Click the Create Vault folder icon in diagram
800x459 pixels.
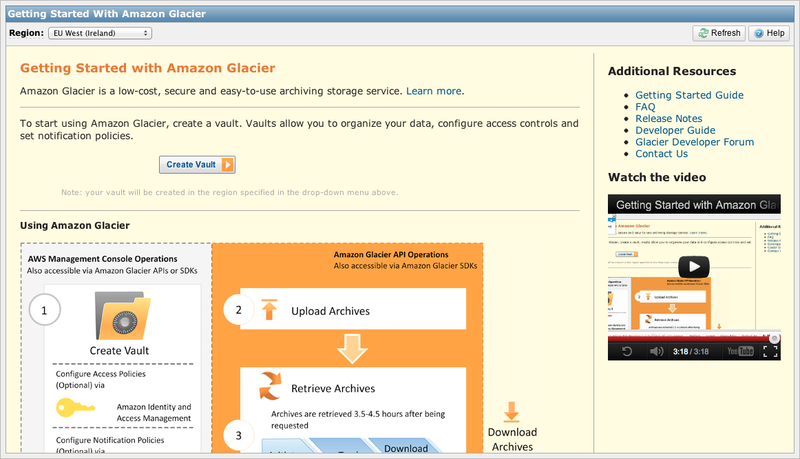(122, 316)
